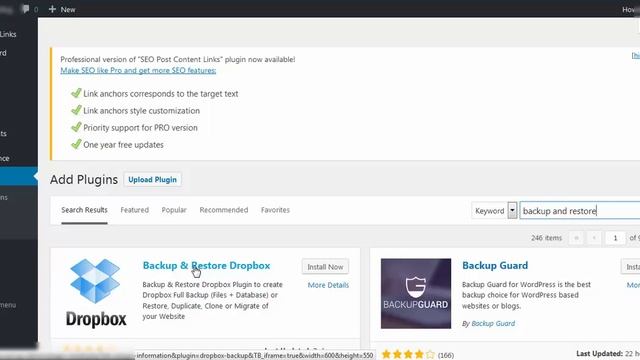Switch to the Favorites tab

pos(275,210)
